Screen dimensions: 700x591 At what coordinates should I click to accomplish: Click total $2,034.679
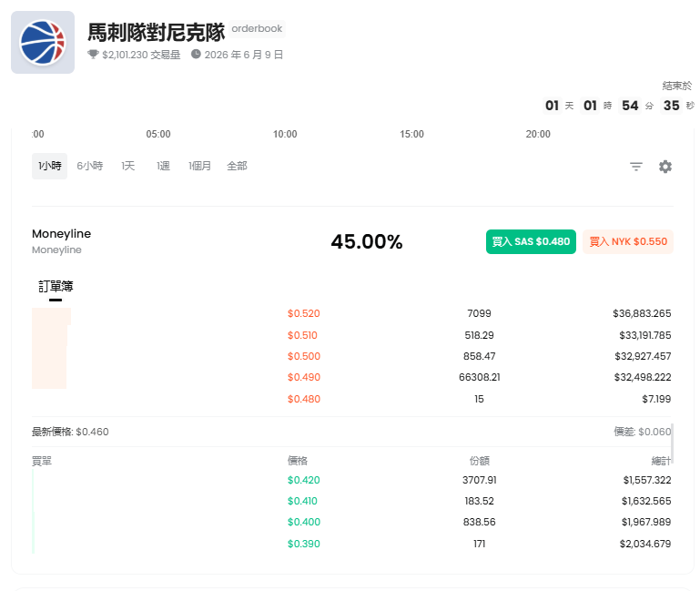point(645,544)
